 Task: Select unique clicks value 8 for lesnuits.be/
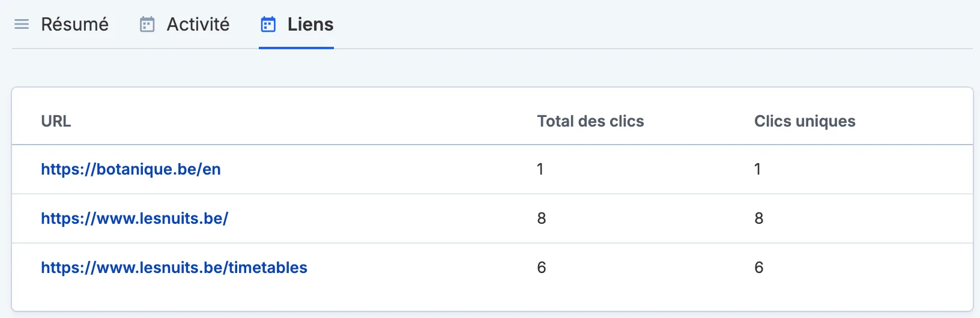tap(759, 218)
